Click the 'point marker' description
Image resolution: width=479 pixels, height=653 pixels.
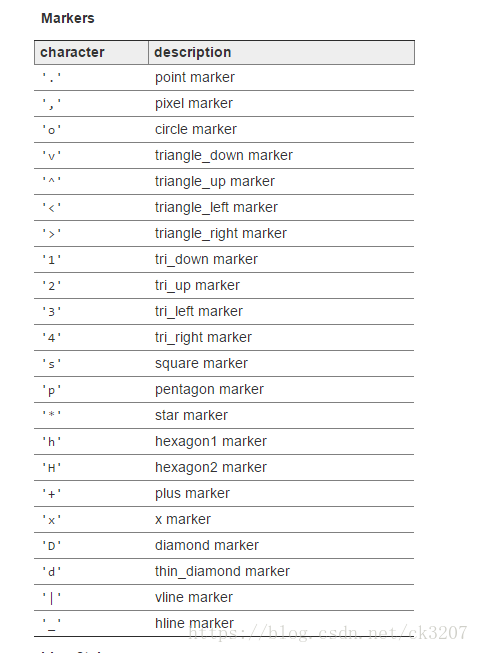click(x=195, y=77)
